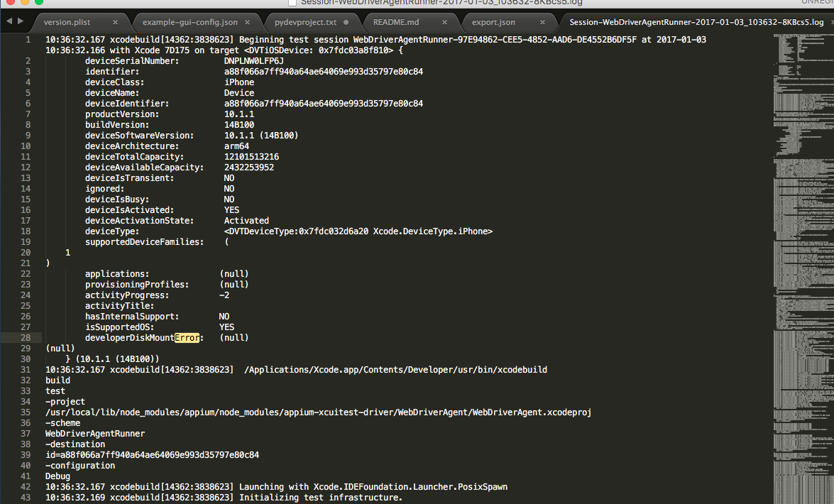Click the deviceClass value "iPhone"

coord(238,82)
